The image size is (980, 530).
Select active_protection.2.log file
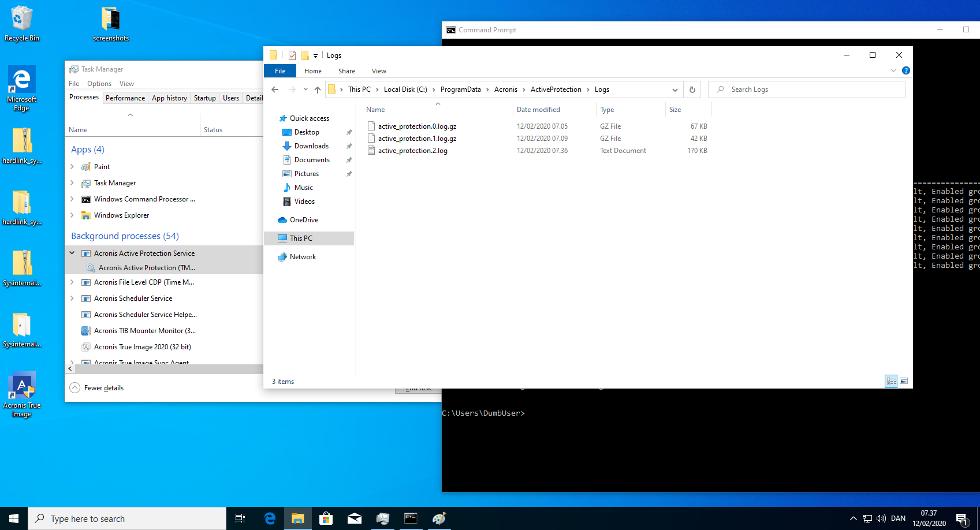click(412, 151)
